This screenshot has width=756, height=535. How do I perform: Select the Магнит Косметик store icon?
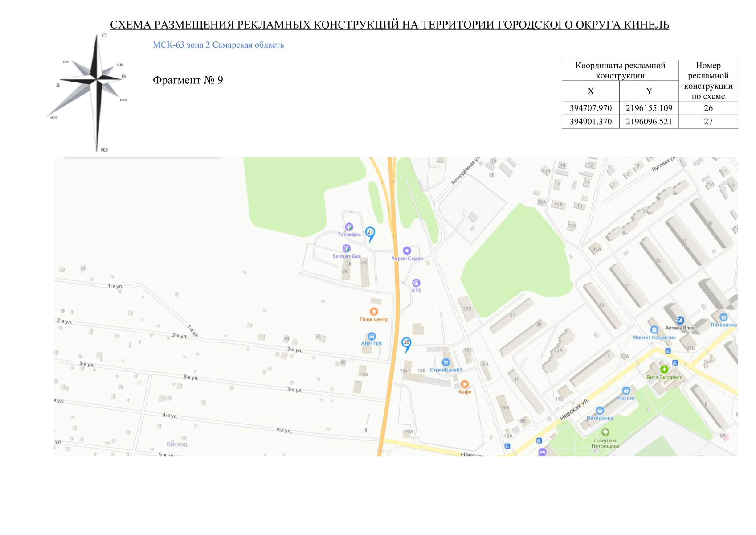point(654,330)
